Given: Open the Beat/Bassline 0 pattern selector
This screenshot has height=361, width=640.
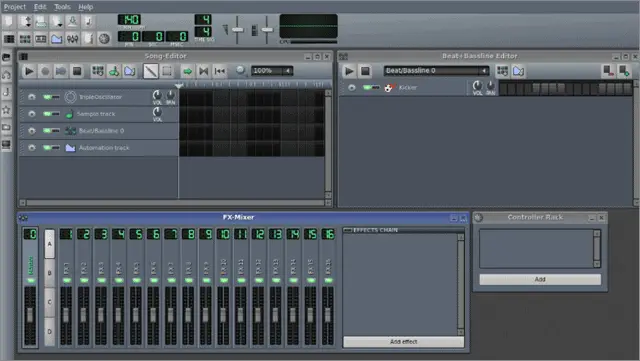Looking at the screenshot, I should [x=436, y=71].
